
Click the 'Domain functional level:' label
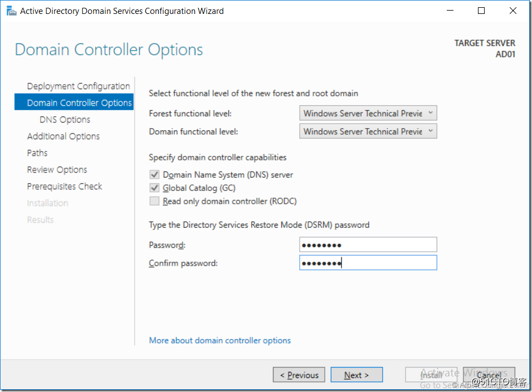coord(193,131)
